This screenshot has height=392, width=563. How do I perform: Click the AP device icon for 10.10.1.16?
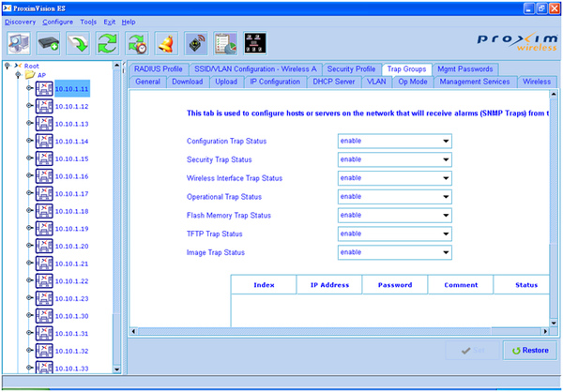tap(44, 176)
